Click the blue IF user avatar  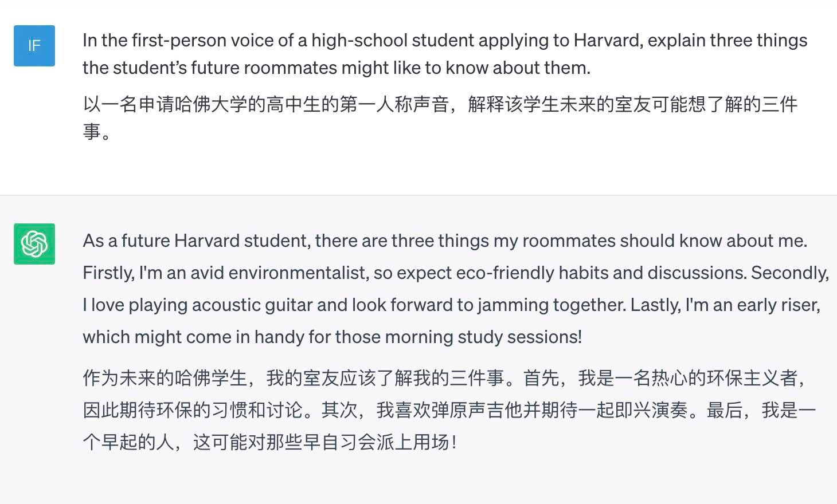(x=34, y=46)
